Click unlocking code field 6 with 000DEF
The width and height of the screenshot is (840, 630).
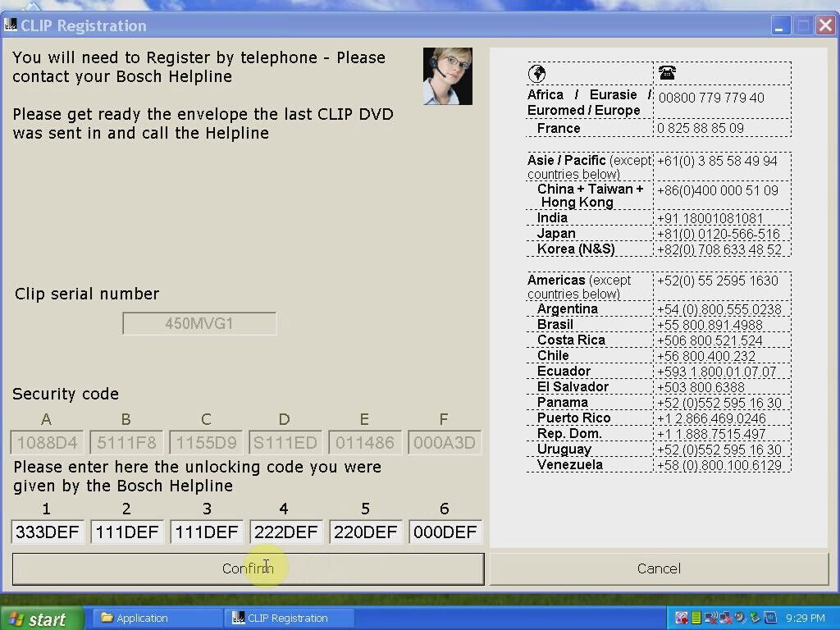click(x=445, y=532)
